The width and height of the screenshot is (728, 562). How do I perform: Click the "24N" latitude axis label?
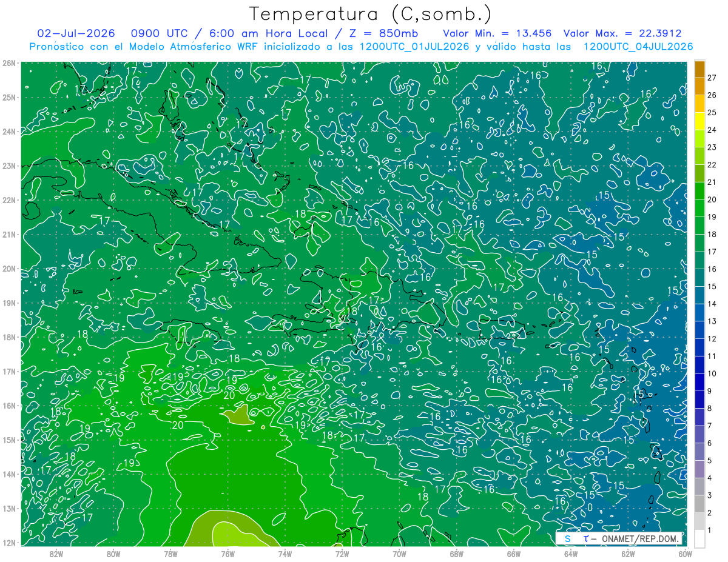tap(9, 132)
